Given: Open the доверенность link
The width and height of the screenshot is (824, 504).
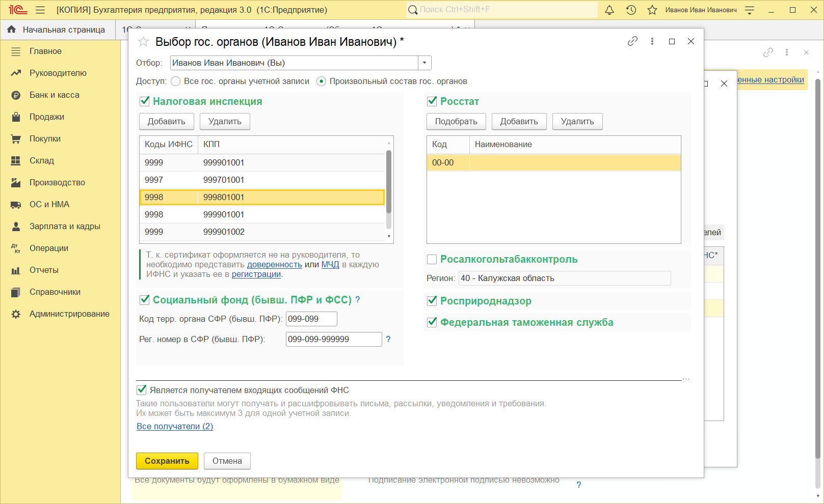Looking at the screenshot, I should click(275, 265).
